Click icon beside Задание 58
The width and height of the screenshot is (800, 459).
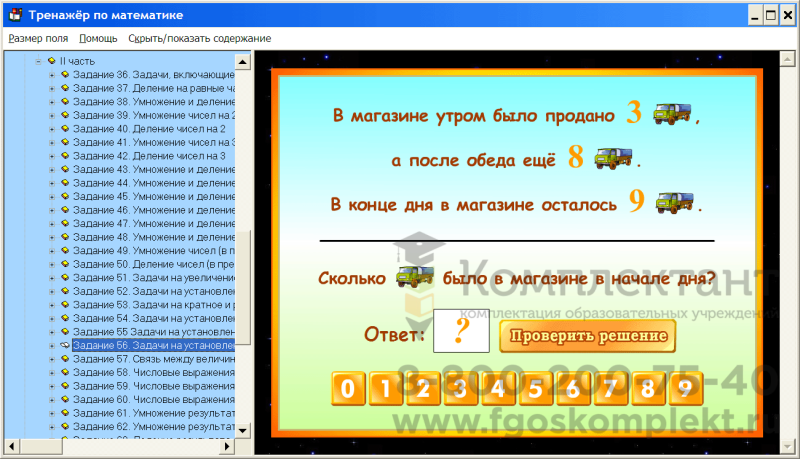[65, 372]
